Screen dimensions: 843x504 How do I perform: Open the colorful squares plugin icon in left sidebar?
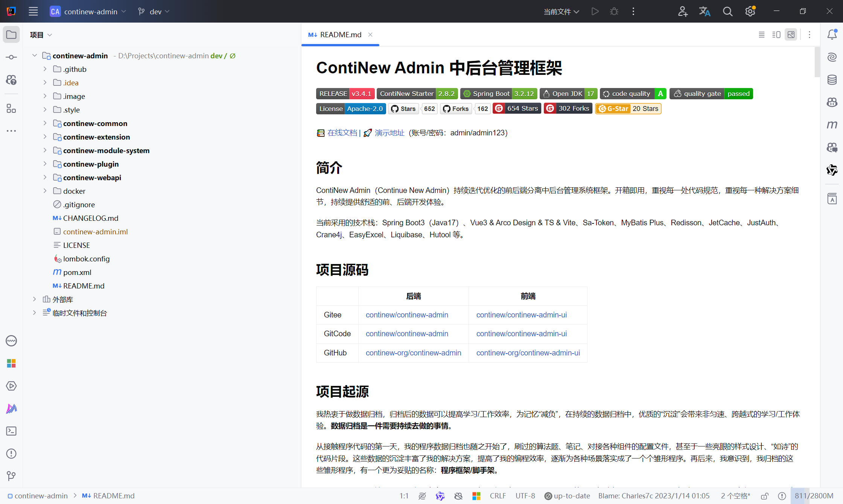(x=11, y=363)
